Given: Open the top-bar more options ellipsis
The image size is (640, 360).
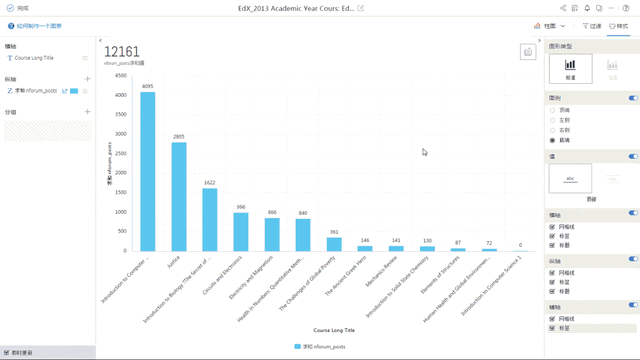Looking at the screenshot, I should tap(611, 8).
